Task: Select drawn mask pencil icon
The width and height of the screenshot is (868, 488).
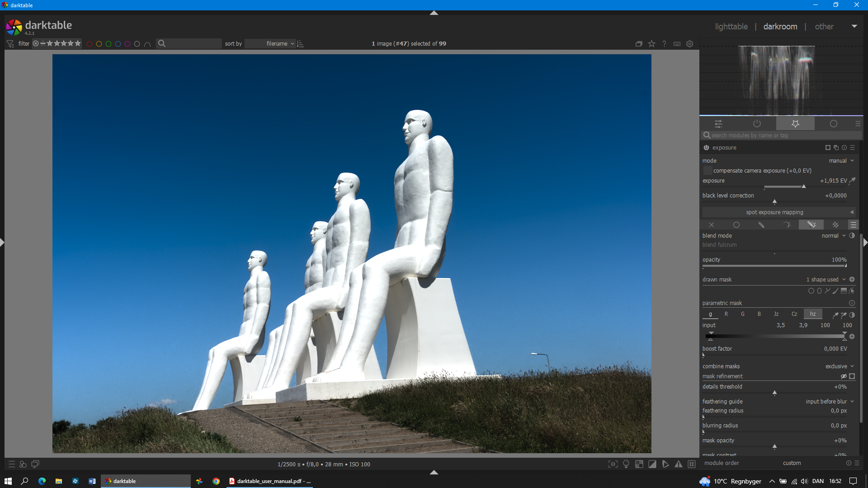Action: 761,225
